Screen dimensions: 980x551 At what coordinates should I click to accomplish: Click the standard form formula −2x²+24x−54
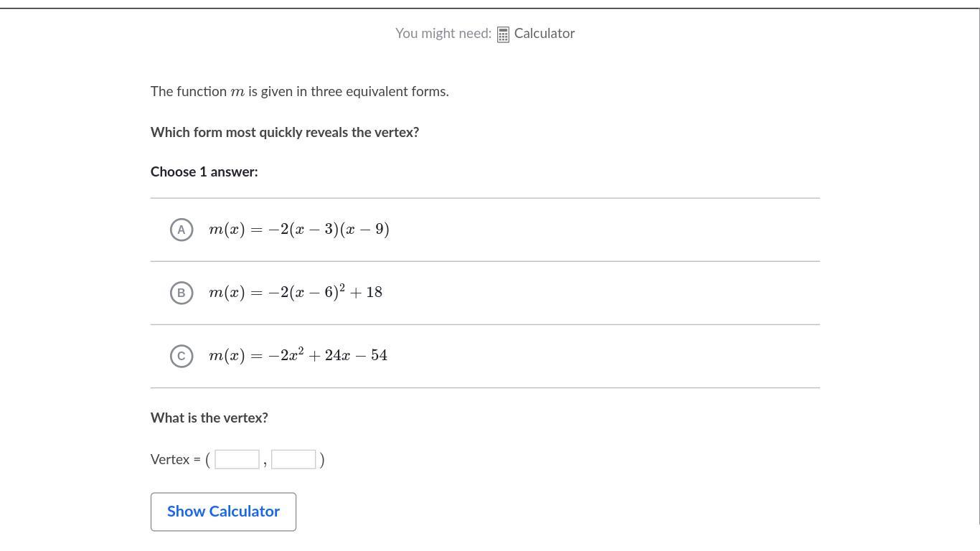tap(298, 355)
